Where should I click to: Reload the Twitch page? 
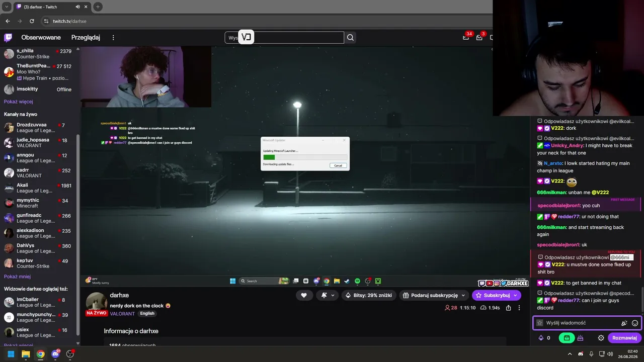[x=32, y=21]
